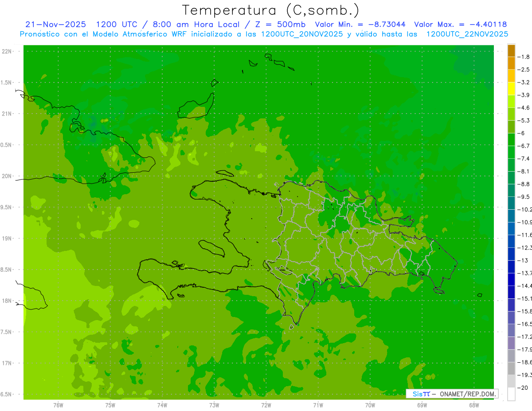Click the "-3.2" colorbar label
This screenshot has height=411, width=532.
524,82
